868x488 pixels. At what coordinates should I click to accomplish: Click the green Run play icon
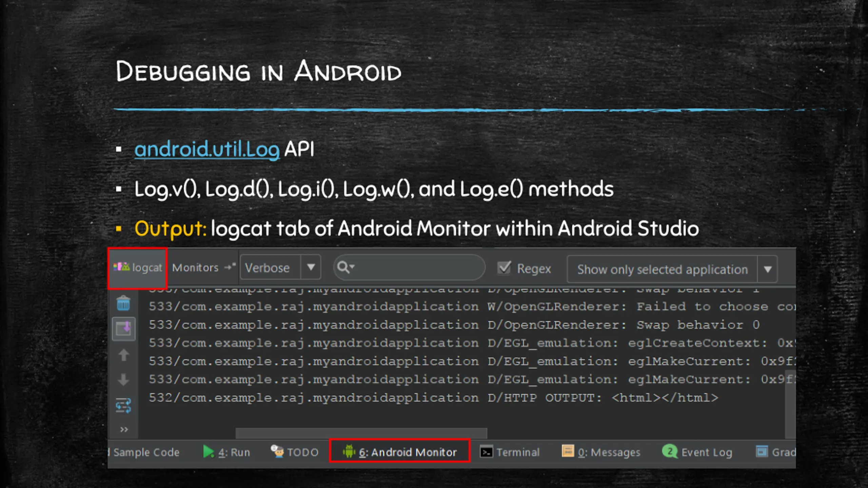208,452
